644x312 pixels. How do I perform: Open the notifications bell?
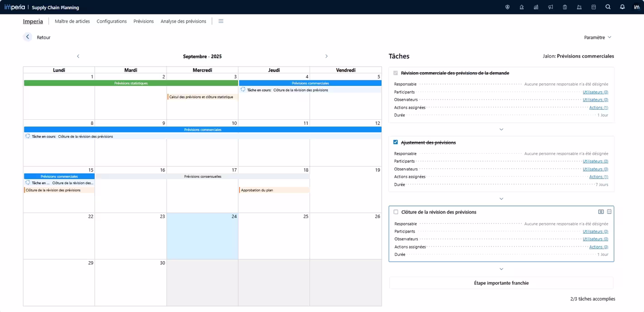pos(622,7)
